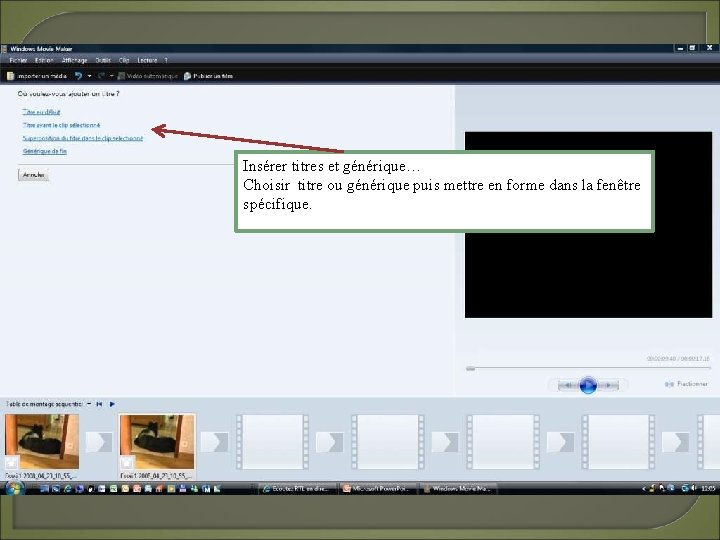Click the Windows Movie Maker taskbar button
720x540 pixels.
click(458, 489)
